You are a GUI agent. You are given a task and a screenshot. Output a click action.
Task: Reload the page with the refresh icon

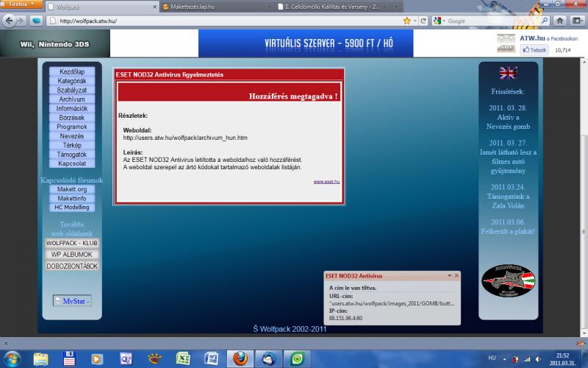click(x=424, y=21)
